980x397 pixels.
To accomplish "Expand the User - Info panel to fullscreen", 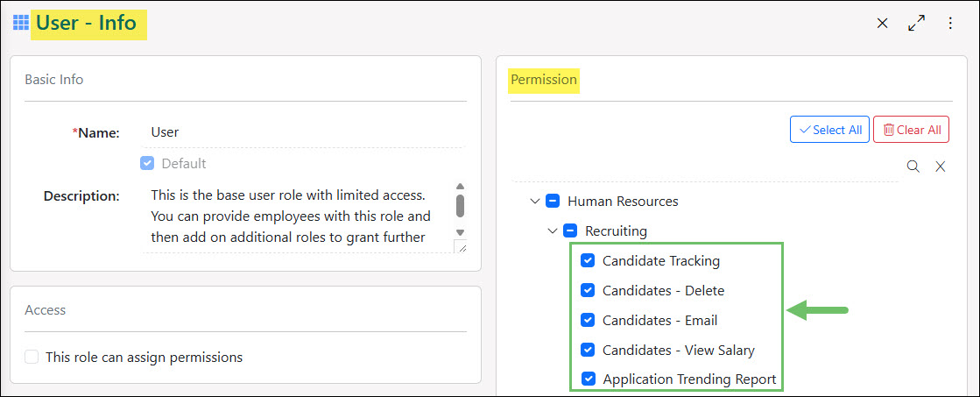I will [x=916, y=24].
